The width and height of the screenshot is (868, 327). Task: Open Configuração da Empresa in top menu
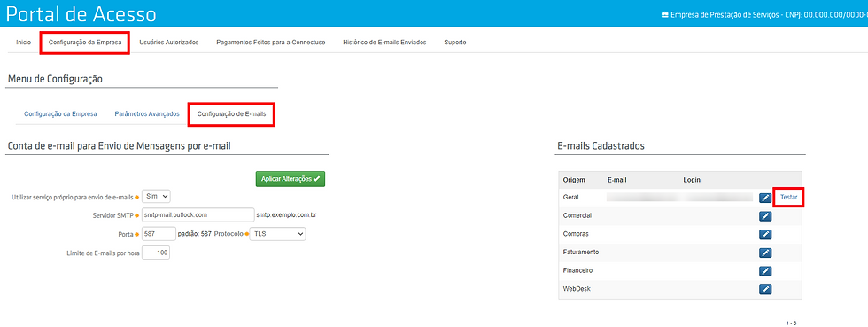click(85, 43)
